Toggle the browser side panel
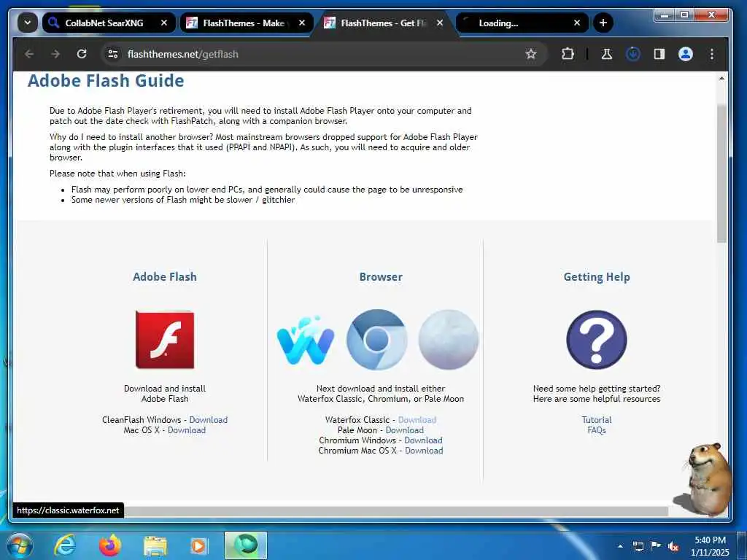The width and height of the screenshot is (747, 560). [x=659, y=54]
